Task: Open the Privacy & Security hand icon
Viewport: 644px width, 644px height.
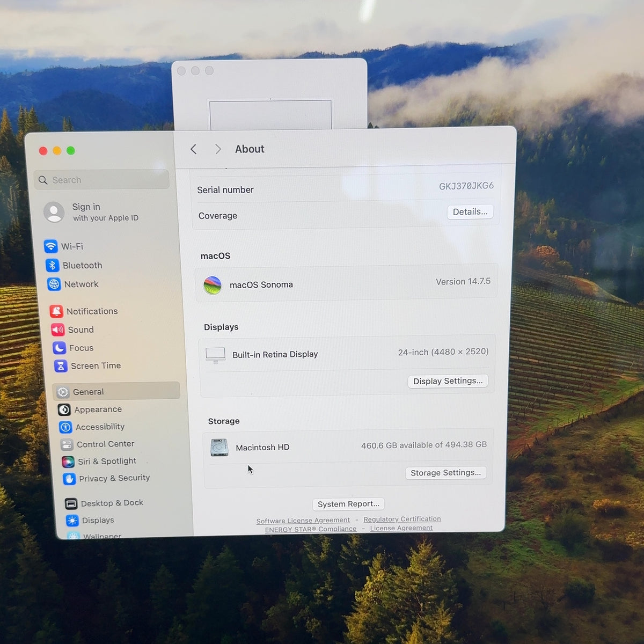Action: pyautogui.click(x=69, y=479)
